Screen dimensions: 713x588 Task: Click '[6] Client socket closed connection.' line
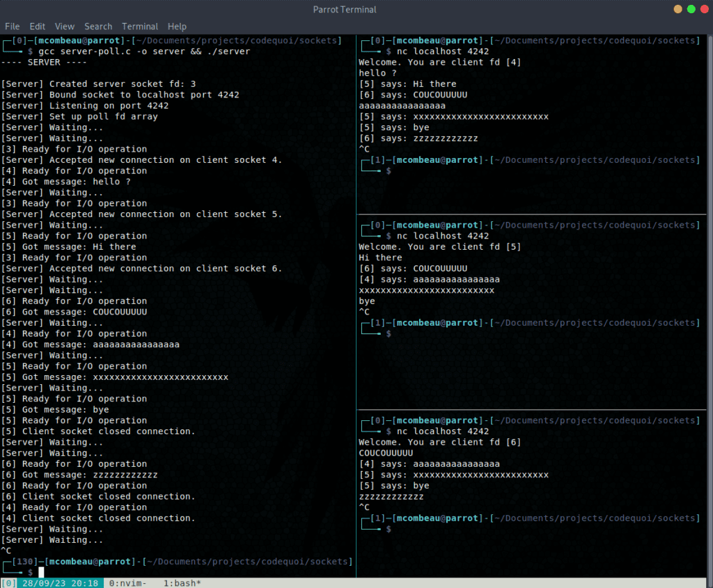(x=98, y=497)
